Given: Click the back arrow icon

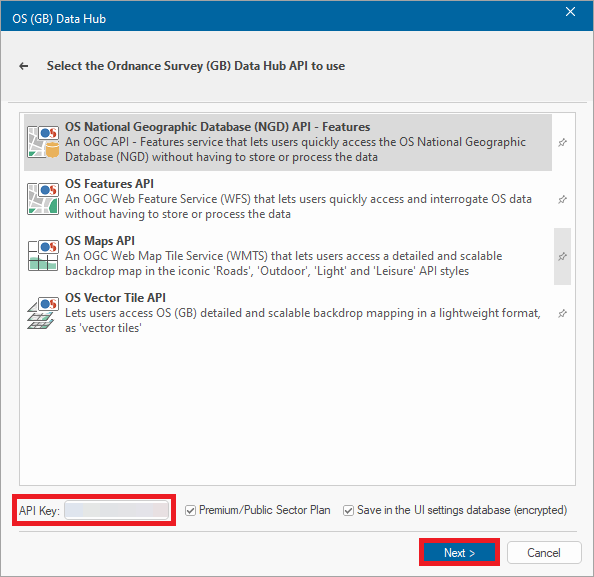Looking at the screenshot, I should click(23, 66).
